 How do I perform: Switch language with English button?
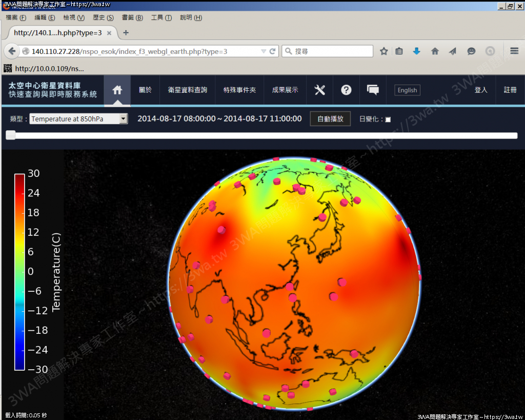pos(407,90)
